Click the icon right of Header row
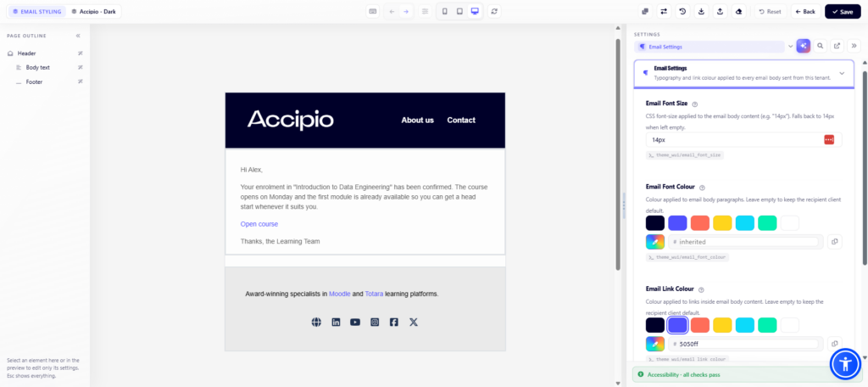Image resolution: width=868 pixels, height=387 pixels. pos(81,53)
